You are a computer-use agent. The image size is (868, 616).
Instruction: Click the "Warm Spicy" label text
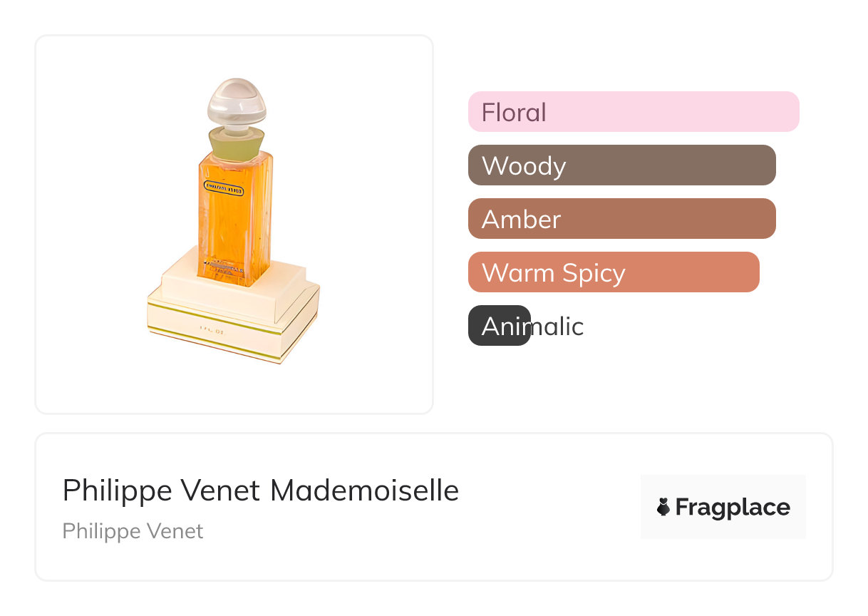[553, 272]
